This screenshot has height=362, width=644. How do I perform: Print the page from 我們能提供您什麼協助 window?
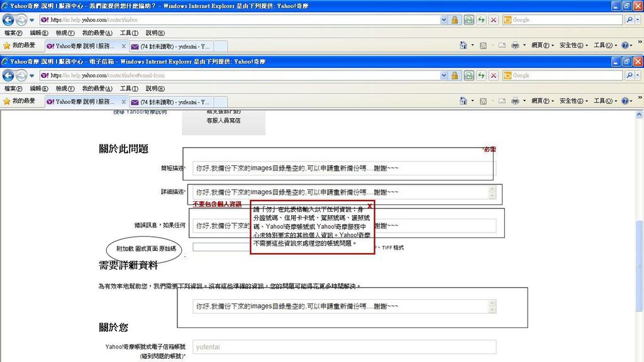click(515, 45)
